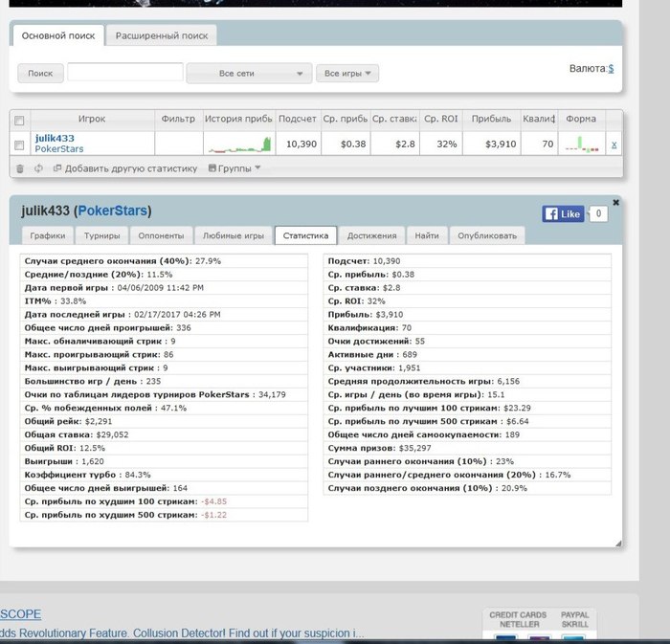Click the Ср. участники: 1,951 row
The image size is (670, 644).
pyautogui.click(x=467, y=367)
